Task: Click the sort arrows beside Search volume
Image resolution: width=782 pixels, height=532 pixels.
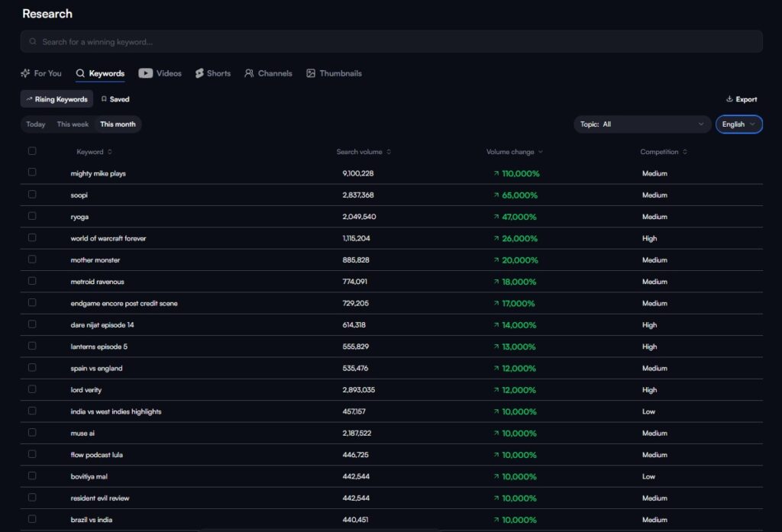Action: pos(389,152)
